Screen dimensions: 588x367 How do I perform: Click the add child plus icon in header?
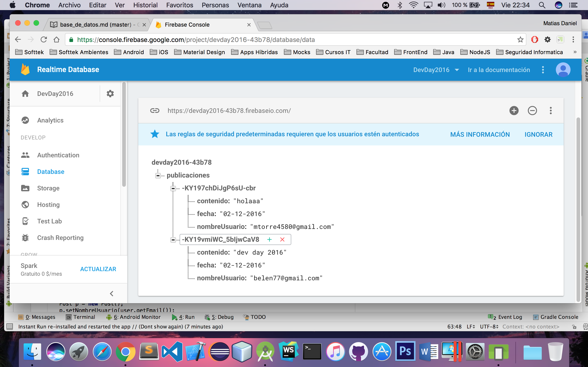point(514,111)
